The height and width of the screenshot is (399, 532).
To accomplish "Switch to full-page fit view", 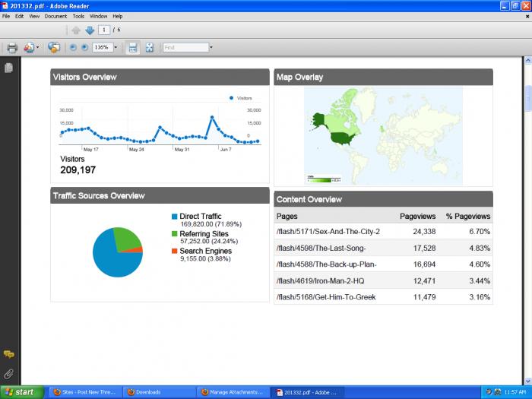I will pos(150,47).
